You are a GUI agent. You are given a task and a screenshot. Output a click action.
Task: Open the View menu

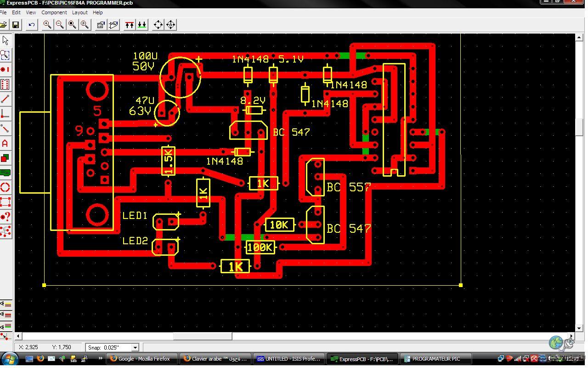click(x=31, y=12)
